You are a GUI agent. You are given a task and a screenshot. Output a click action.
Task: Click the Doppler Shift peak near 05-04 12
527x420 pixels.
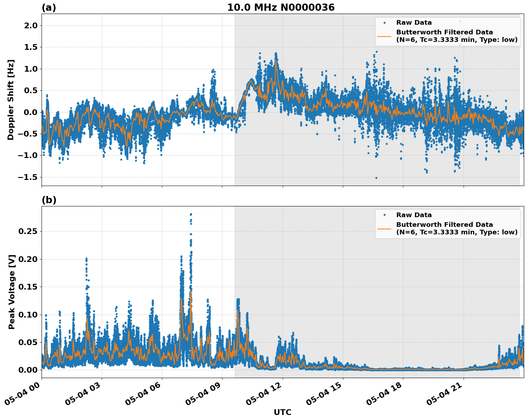276,54
